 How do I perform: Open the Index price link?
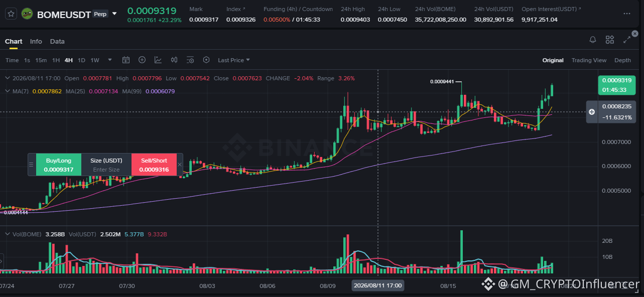point(236,9)
